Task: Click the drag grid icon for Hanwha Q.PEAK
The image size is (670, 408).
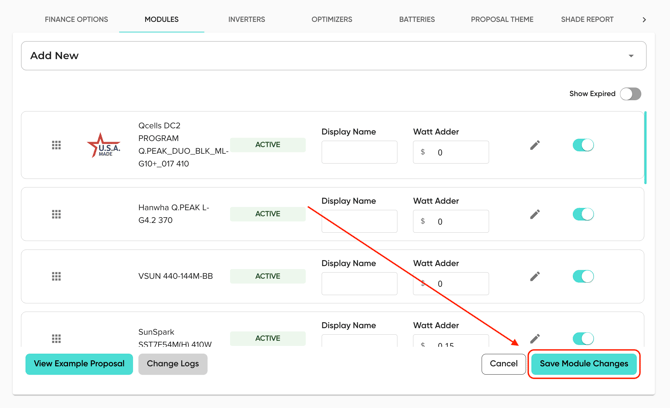Action: 56,214
